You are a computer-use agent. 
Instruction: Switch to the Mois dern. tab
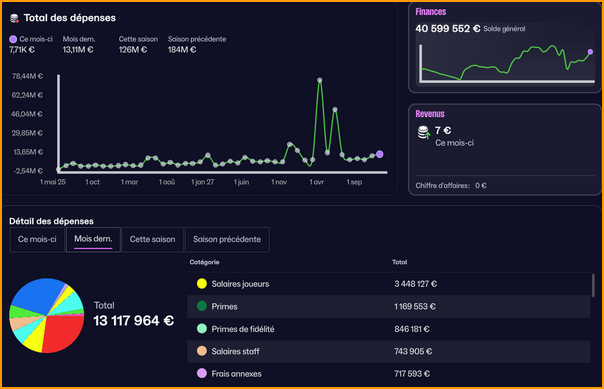[x=93, y=239]
